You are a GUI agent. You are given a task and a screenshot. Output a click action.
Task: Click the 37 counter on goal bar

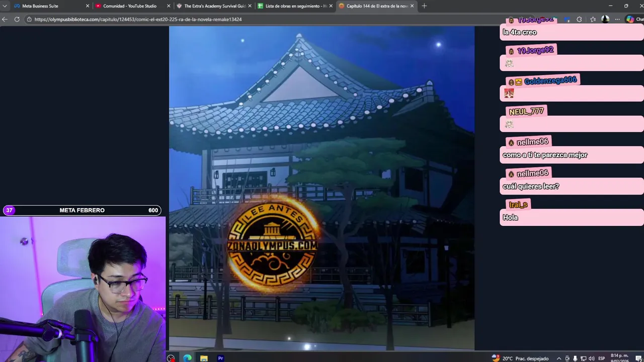tap(9, 210)
